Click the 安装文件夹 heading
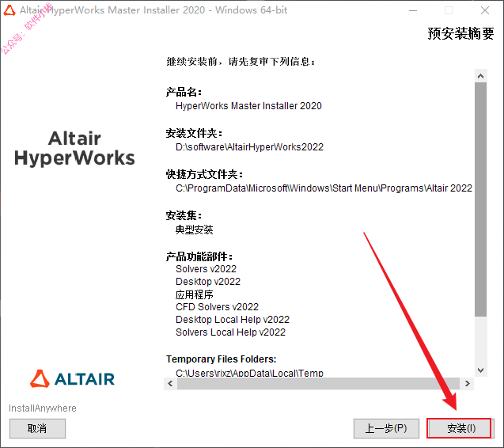504x448 pixels. [194, 133]
